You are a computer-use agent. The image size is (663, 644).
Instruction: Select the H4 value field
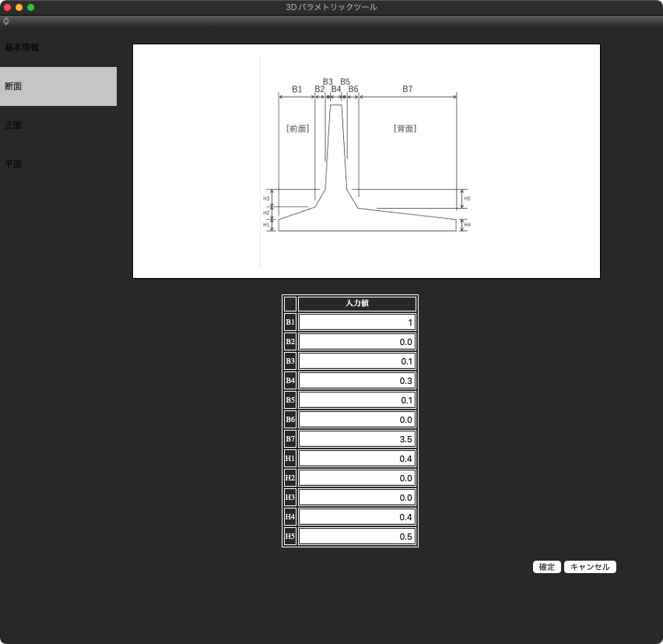(x=356, y=517)
